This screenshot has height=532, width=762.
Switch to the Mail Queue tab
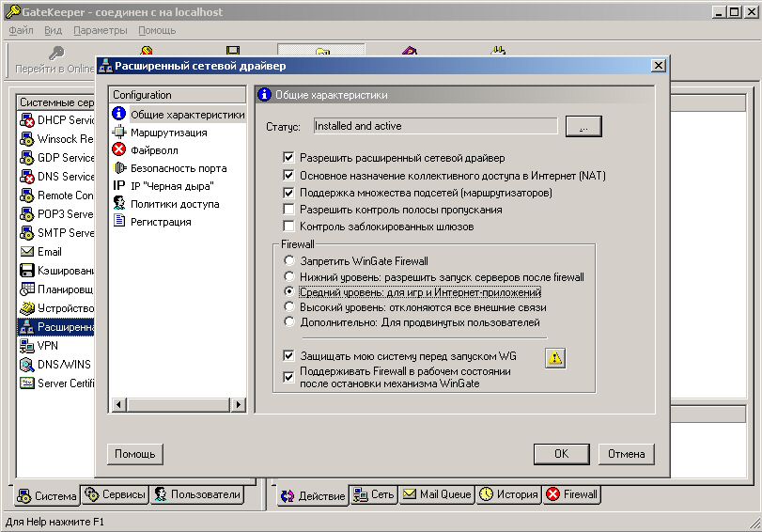pyautogui.click(x=437, y=494)
